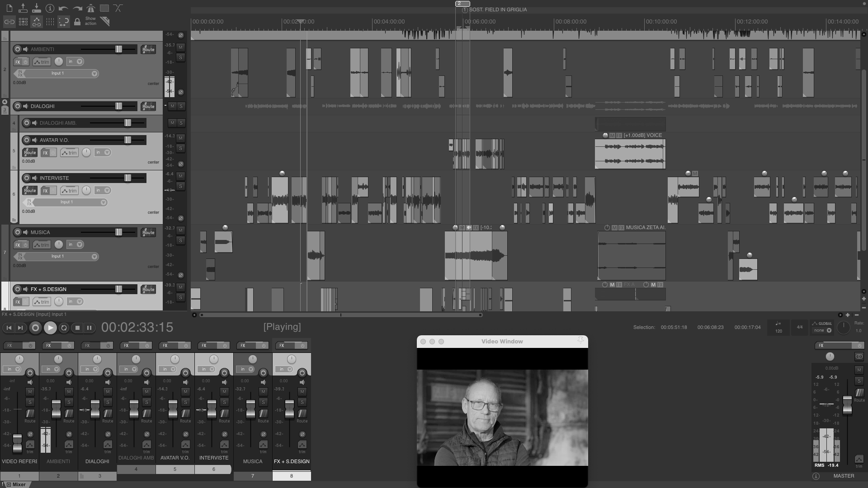Open INTERVISTE input mode dropdown arrow

[107, 190]
